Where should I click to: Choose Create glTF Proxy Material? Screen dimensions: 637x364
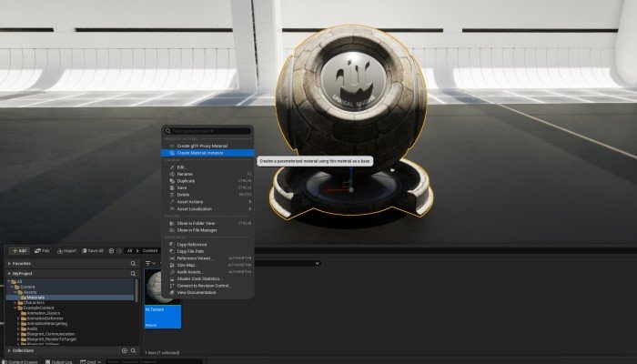coord(207,146)
